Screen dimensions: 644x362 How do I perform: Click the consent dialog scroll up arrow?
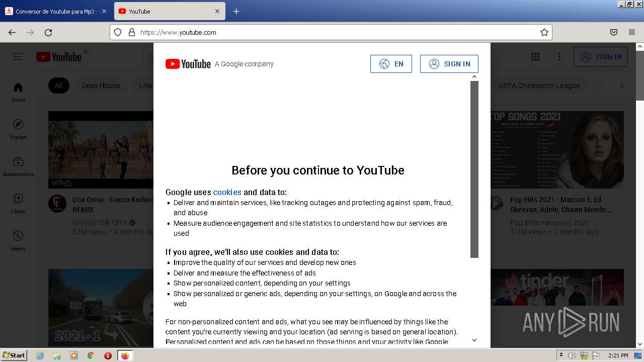pyautogui.click(x=474, y=76)
